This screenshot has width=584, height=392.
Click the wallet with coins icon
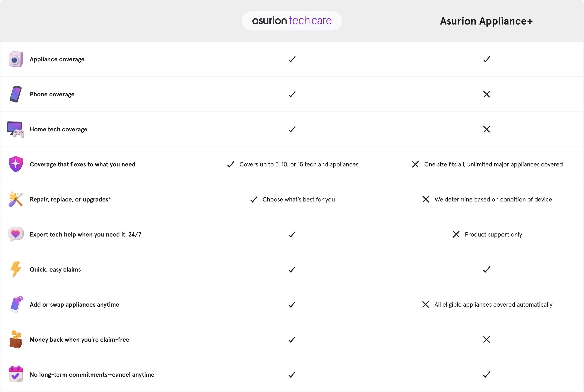16,339
